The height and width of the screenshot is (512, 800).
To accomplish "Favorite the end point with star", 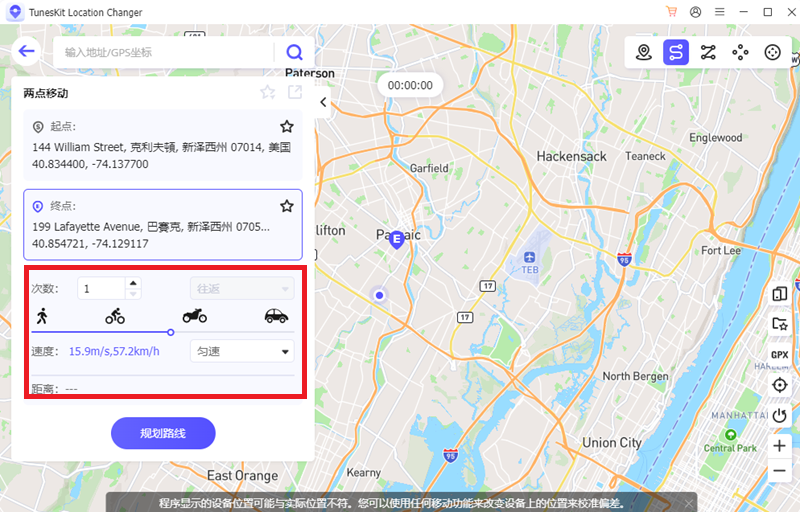I will coord(287,206).
